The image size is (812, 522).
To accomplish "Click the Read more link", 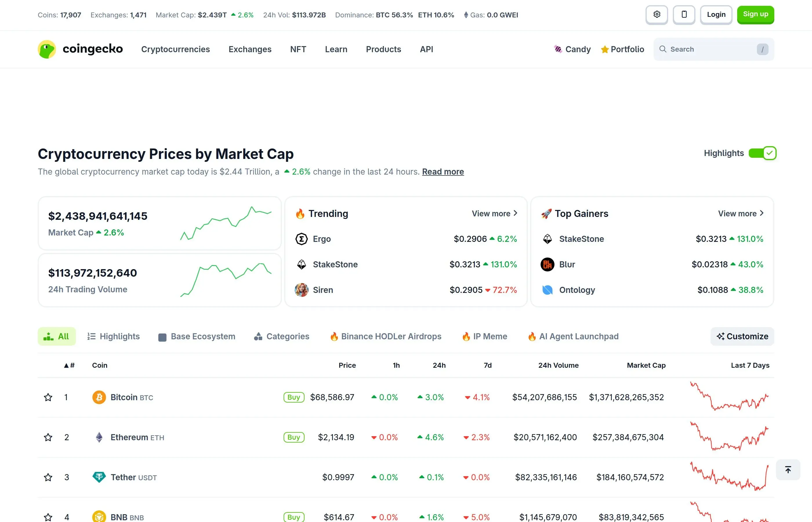I will 443,171.
